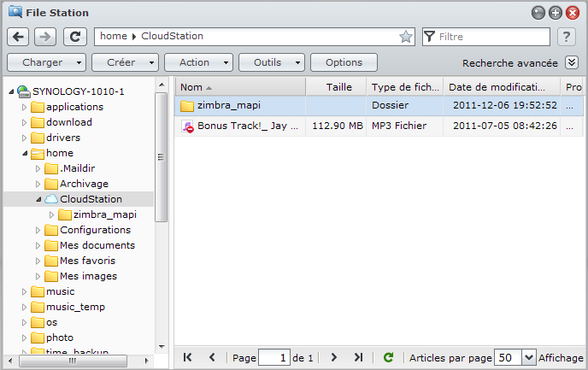Click the CloudStation breadcrumb in path bar
588x370 pixels.
(x=172, y=36)
